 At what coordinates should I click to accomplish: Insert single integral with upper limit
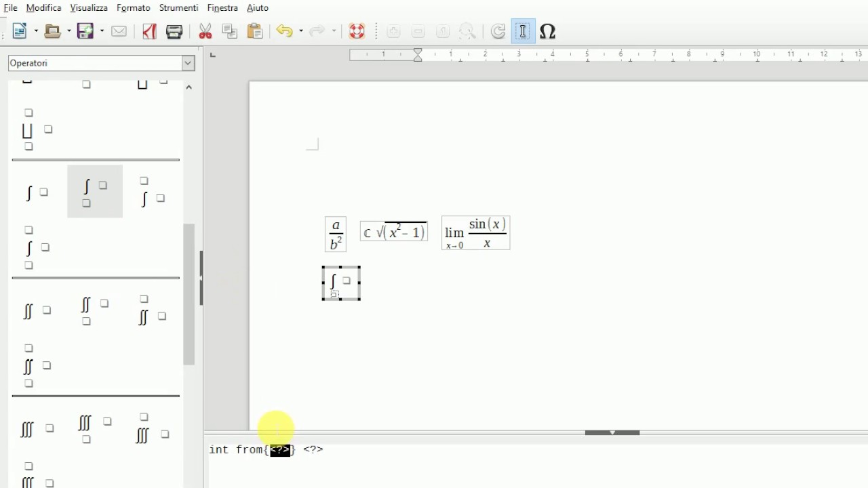152,192
